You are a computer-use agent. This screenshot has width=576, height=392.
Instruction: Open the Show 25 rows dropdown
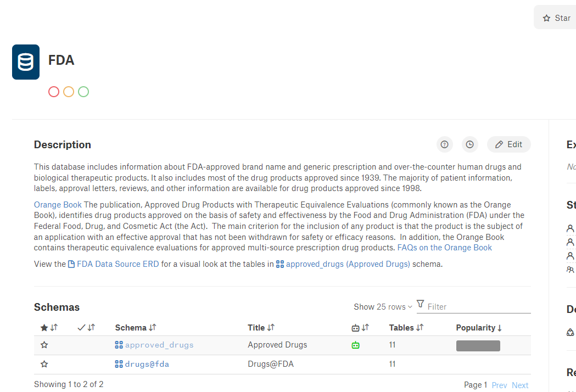383,307
